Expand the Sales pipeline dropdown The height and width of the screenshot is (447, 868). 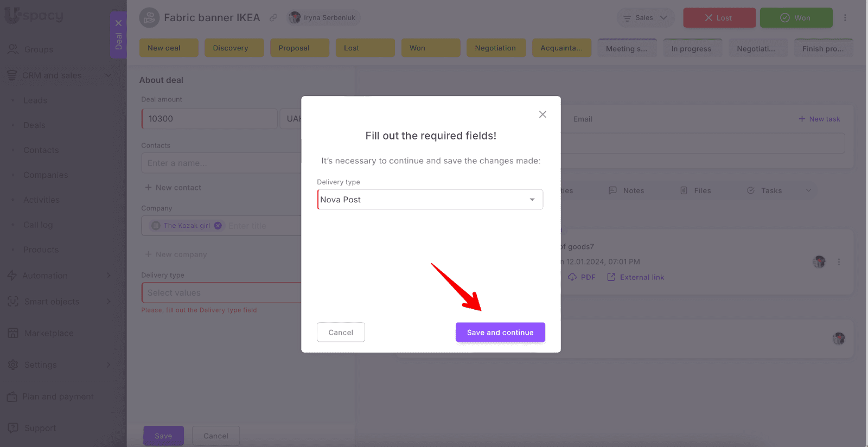[x=646, y=18]
